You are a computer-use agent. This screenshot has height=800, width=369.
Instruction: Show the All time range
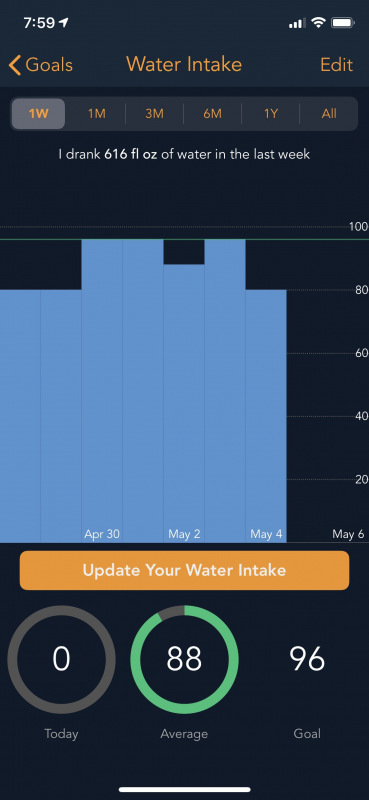[x=329, y=114]
